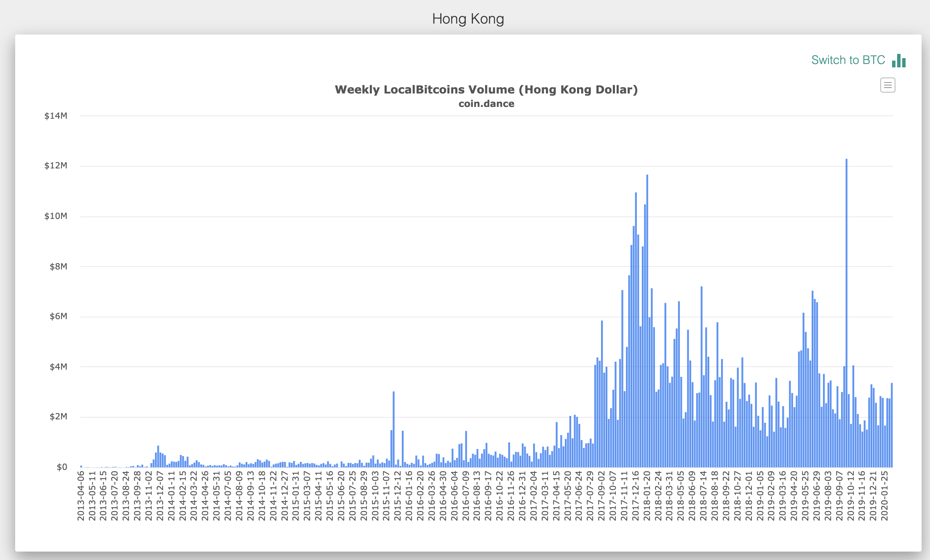
Task: Click the 2018-07-14 x-axis date label
Action: (x=703, y=496)
